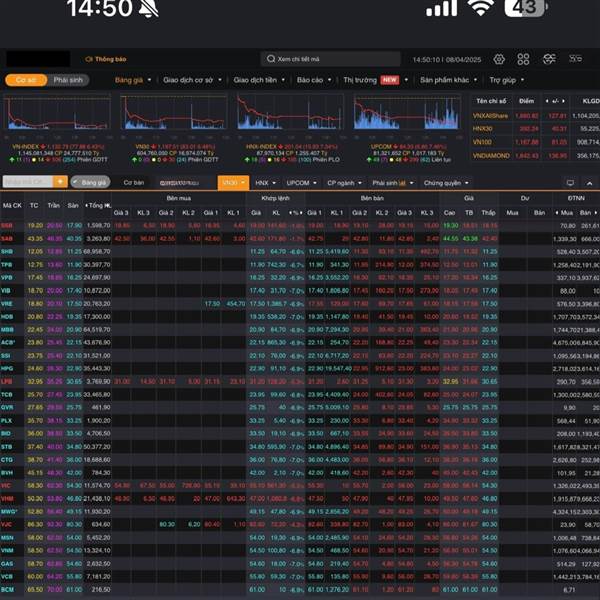The width and height of the screenshot is (600, 600).
Task: Click the orange plus add-symbol button
Action: (60, 182)
